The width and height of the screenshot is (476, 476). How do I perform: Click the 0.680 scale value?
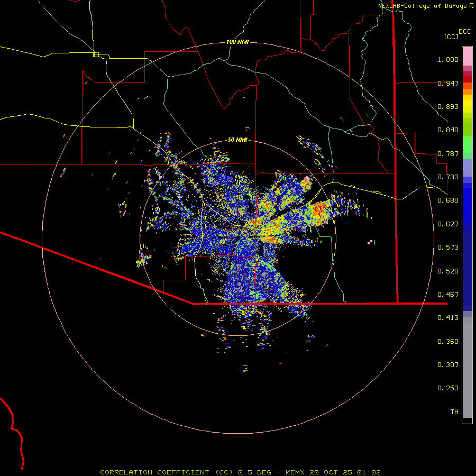[448, 200]
